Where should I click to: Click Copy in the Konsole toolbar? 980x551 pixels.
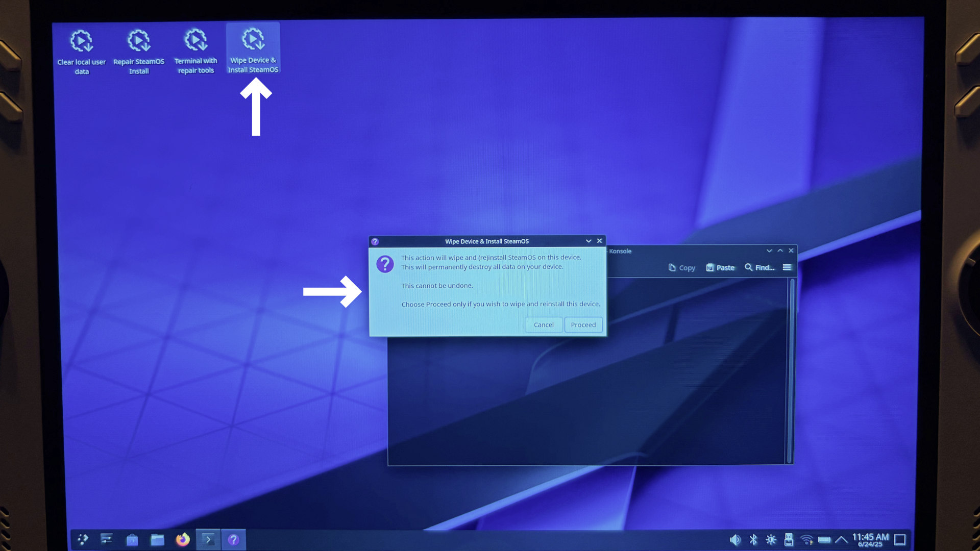(682, 268)
